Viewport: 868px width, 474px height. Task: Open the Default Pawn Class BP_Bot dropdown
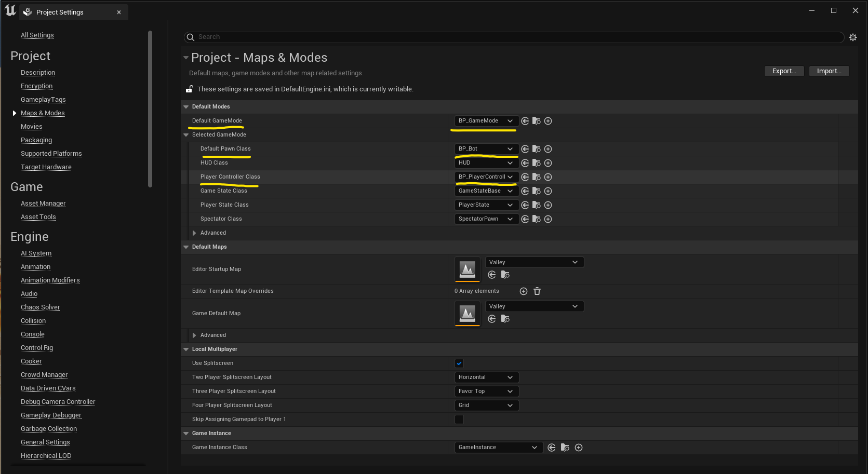(486, 149)
